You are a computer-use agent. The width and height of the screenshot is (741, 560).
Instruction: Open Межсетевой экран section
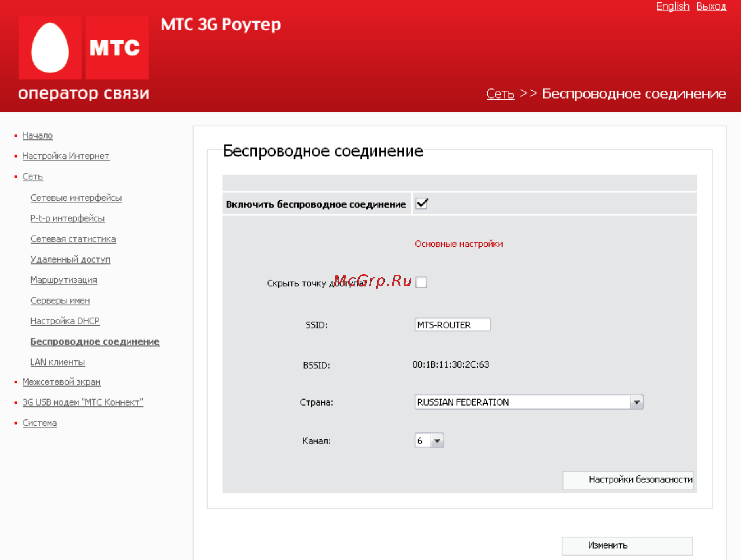click(61, 382)
